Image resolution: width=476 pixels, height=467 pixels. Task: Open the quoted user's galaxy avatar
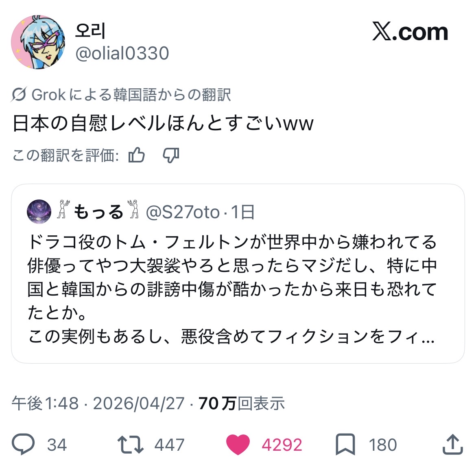pyautogui.click(x=39, y=211)
